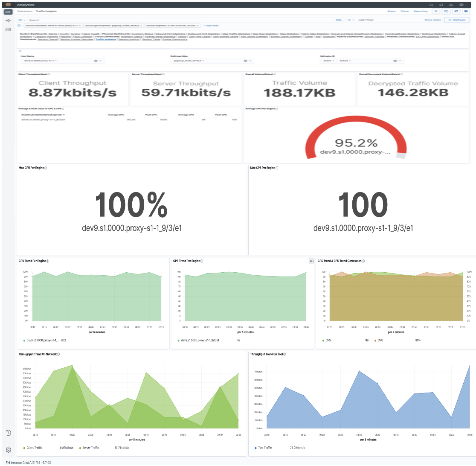Clear the GsGroup Alias selection
Screen dimensions: 476x466
(x=245, y=61)
